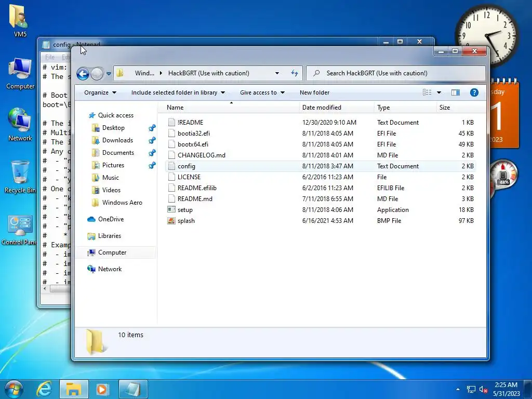Select the config text document icon
The width and height of the screenshot is (532, 399).
point(171,166)
